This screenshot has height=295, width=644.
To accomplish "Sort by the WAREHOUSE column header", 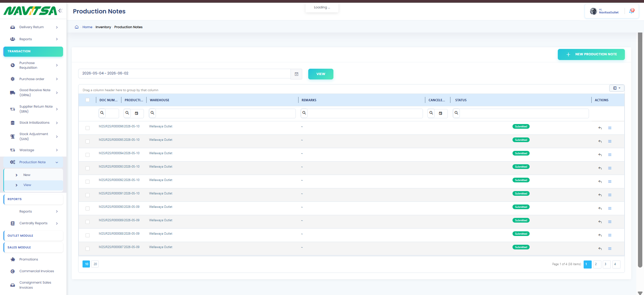I will pyautogui.click(x=160, y=100).
